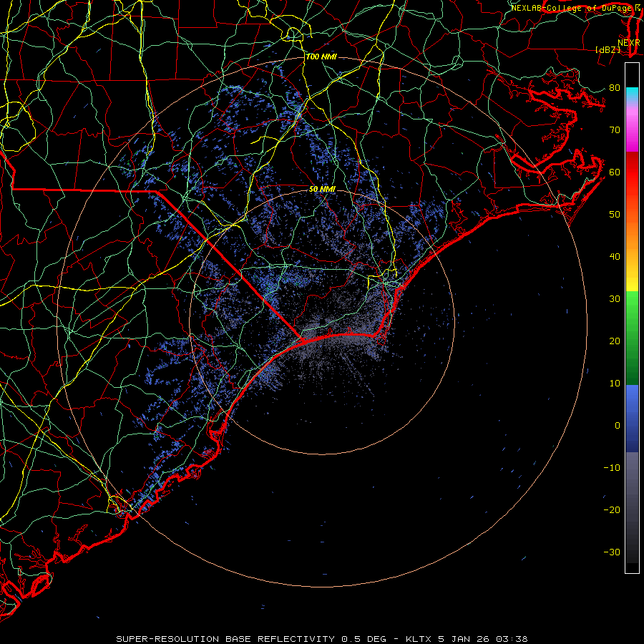The width and height of the screenshot is (644, 644).
Task: Click the -30 value on the color scale
Action: point(612,552)
